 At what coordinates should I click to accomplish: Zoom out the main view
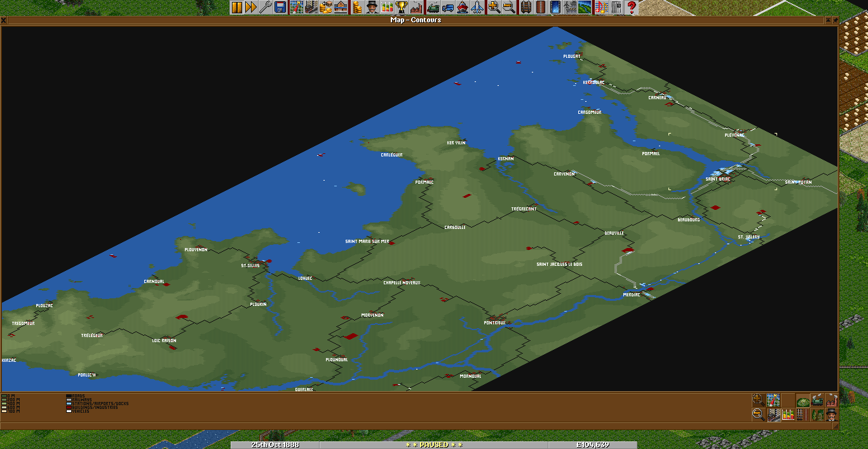coord(508,7)
